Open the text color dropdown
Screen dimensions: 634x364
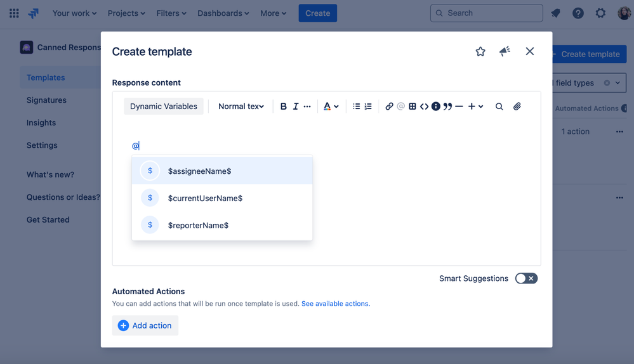click(331, 107)
